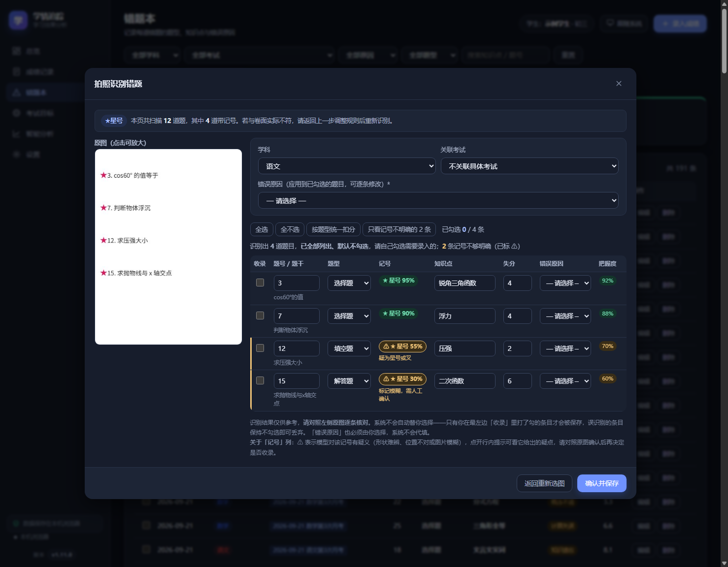The image size is (728, 567).
Task: Check the 收录 box for question 12
Action: tap(260, 348)
